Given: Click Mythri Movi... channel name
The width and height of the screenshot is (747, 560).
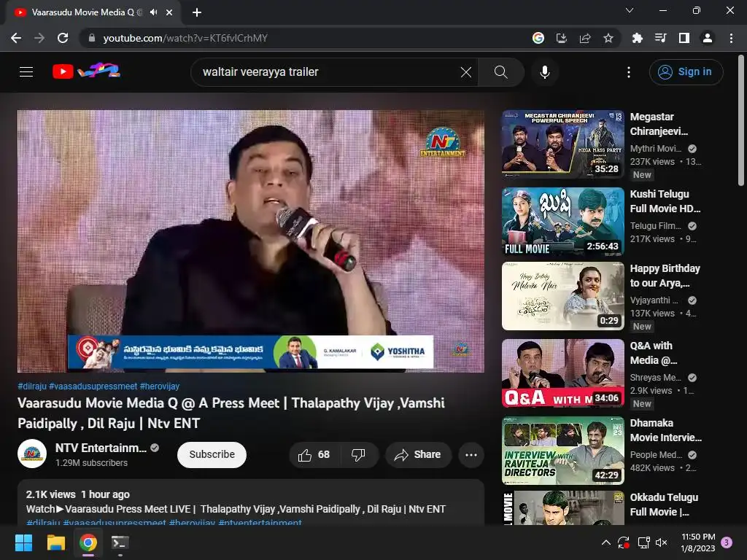Looking at the screenshot, I should pyautogui.click(x=656, y=149).
